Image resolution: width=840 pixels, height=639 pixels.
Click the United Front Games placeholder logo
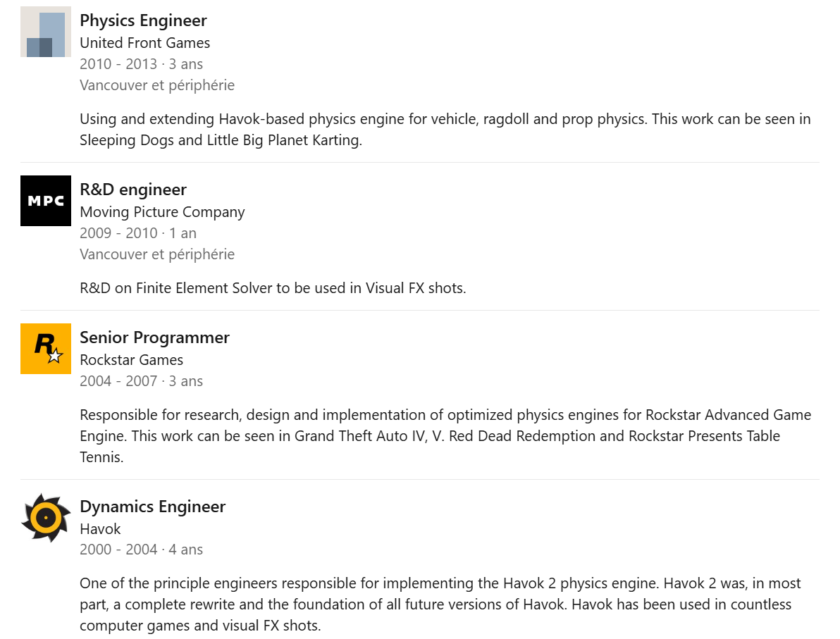(46, 32)
